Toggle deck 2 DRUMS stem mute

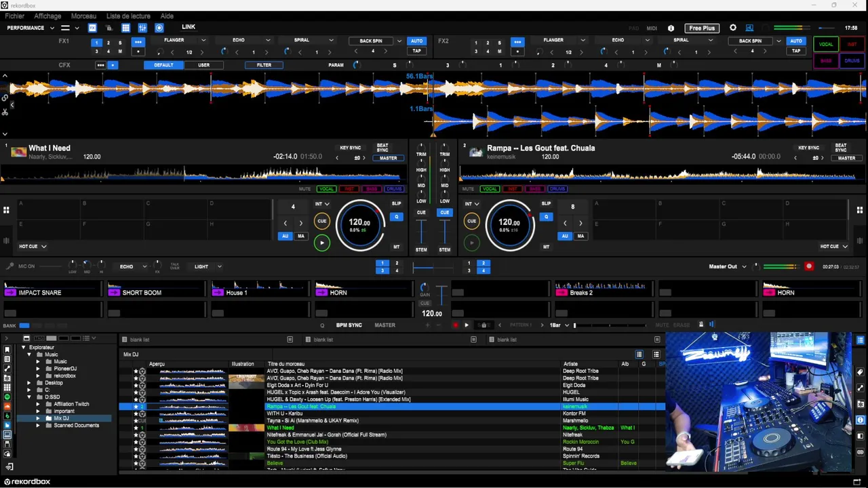pyautogui.click(x=557, y=189)
